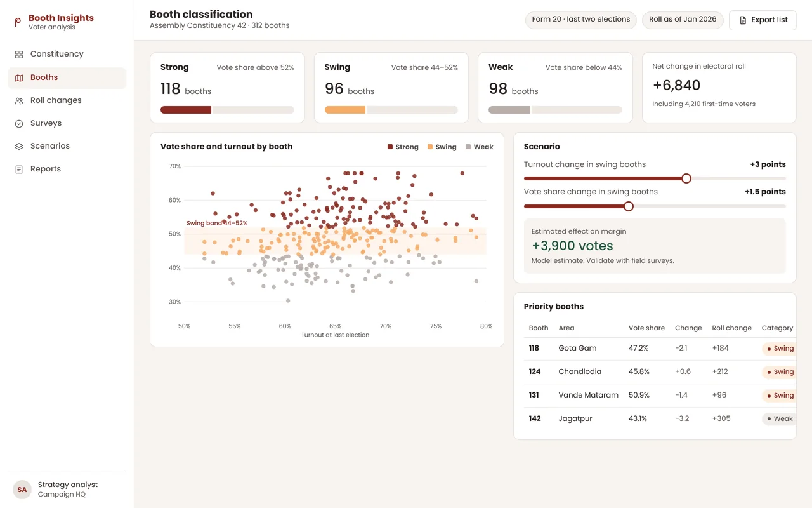Click the Gota Gam area cell
The image size is (812, 508).
(577, 348)
